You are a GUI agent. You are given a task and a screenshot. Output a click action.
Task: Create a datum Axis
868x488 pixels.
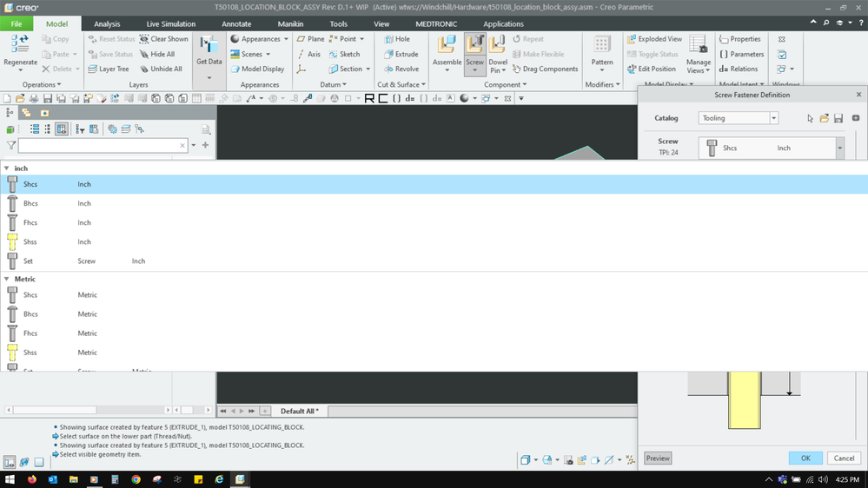pyautogui.click(x=309, y=54)
